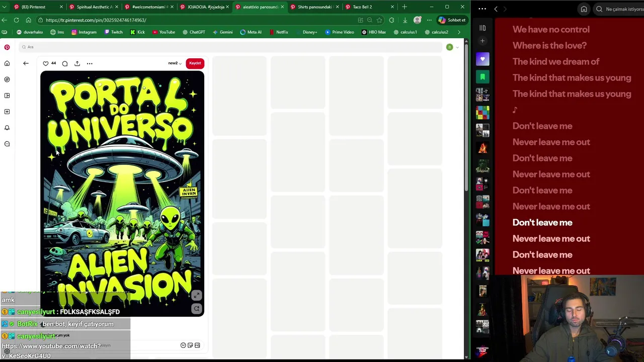644x362 pixels.
Task: Click the Spotify create playlist plus button
Action: click(482, 41)
